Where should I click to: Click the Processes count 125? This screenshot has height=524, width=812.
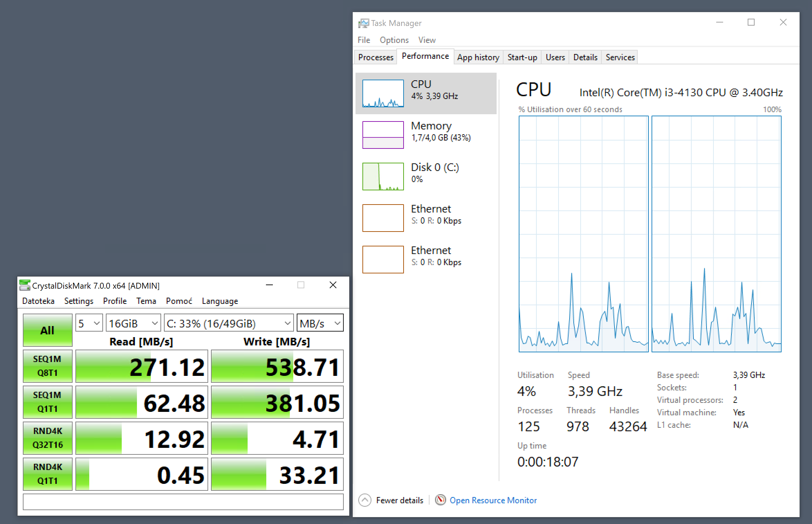click(529, 426)
